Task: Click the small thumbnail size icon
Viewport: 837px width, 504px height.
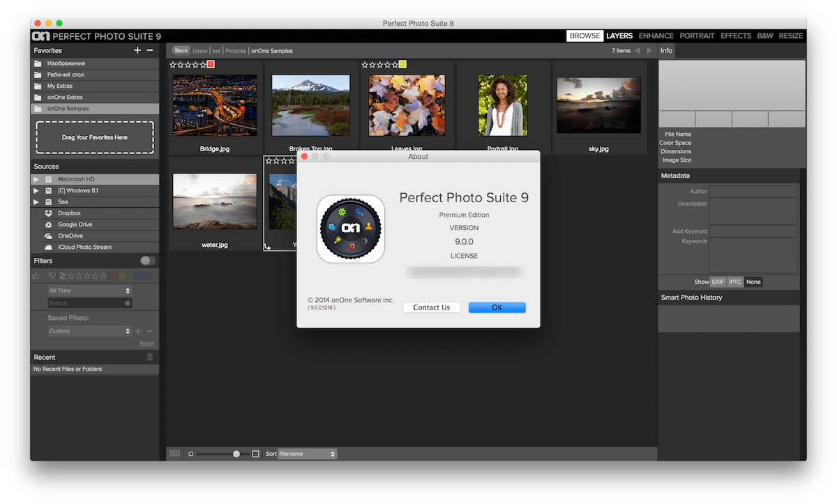Action: [x=190, y=454]
